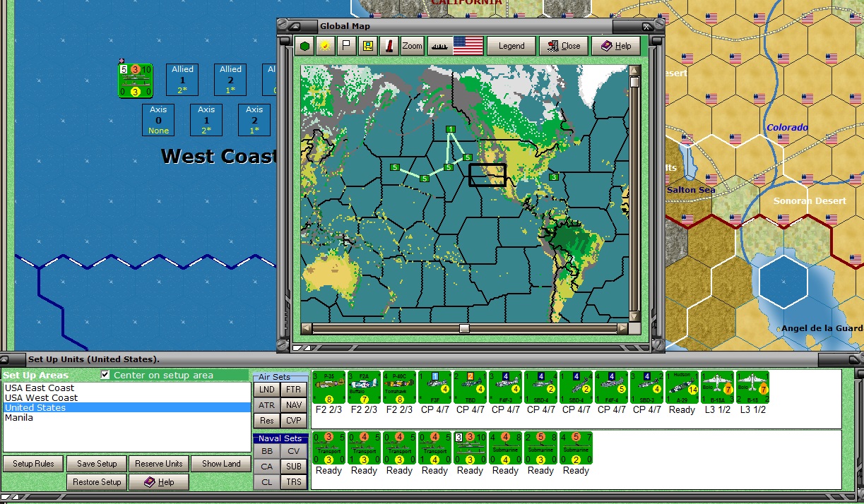The width and height of the screenshot is (864, 504).
Task: Open Help in Set Up Units panel
Action: pyautogui.click(x=160, y=482)
